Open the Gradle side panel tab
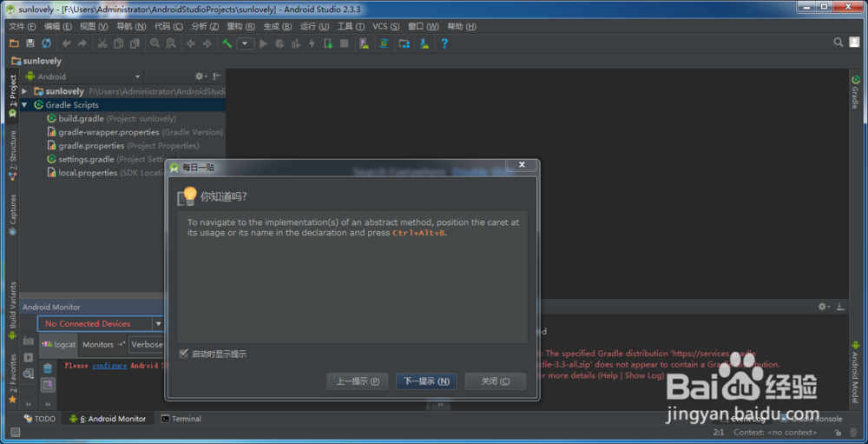 tap(855, 93)
